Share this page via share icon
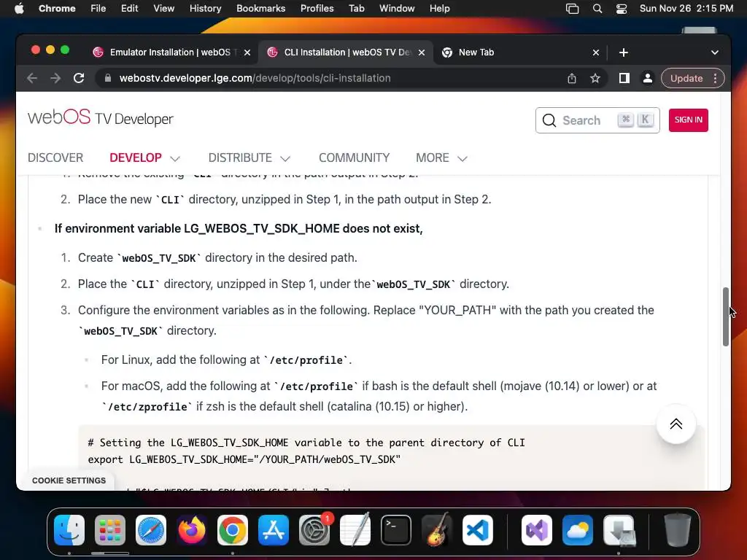Image resolution: width=747 pixels, height=560 pixels. pyautogui.click(x=572, y=78)
